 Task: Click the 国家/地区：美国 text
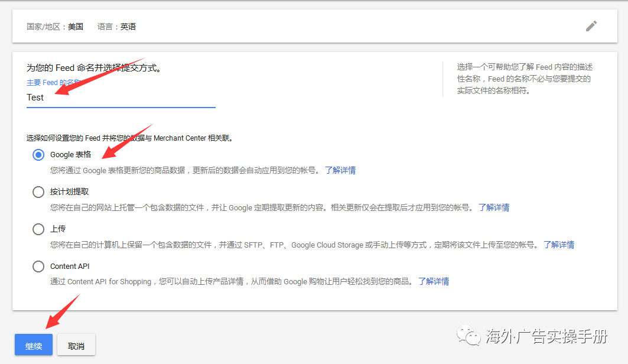(x=55, y=27)
